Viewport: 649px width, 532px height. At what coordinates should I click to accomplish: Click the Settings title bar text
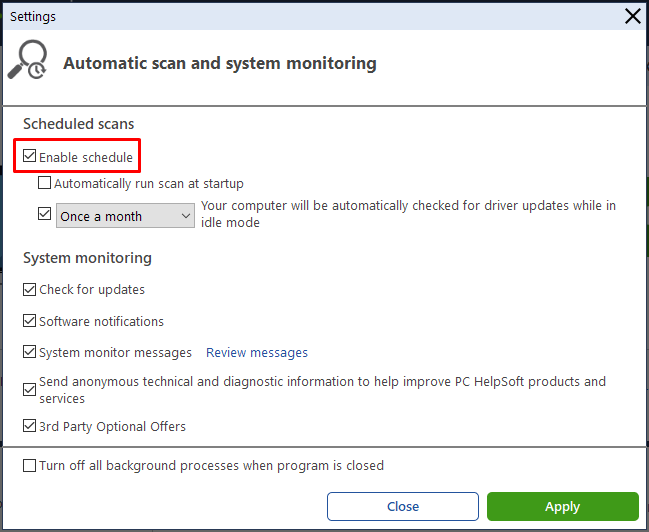tap(33, 17)
